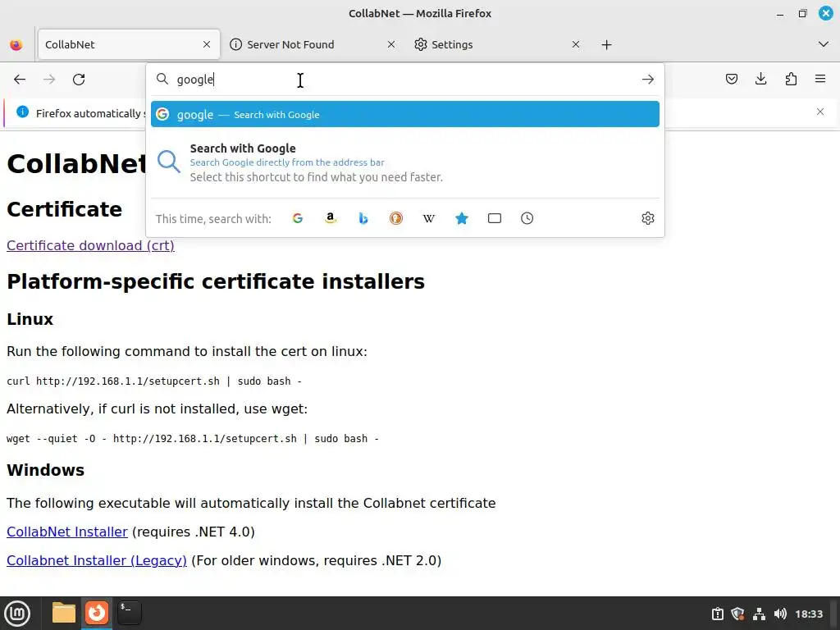Viewport: 840px width, 630px height.
Task: Switch to the Settings tab
Action: coord(498,44)
